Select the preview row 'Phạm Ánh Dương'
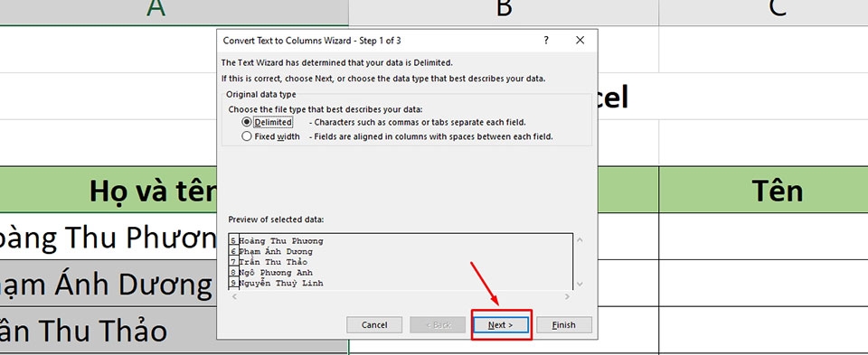Screen dimensions: 868x355 tap(276, 252)
